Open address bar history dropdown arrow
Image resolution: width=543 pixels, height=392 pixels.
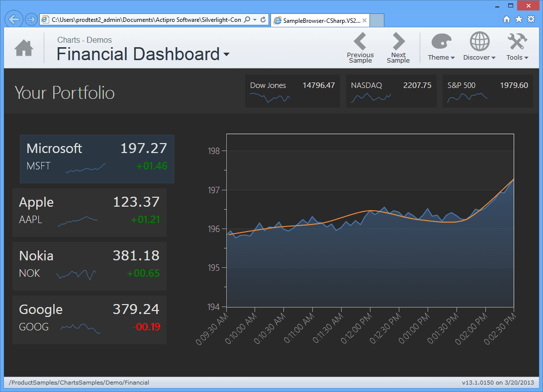point(255,20)
